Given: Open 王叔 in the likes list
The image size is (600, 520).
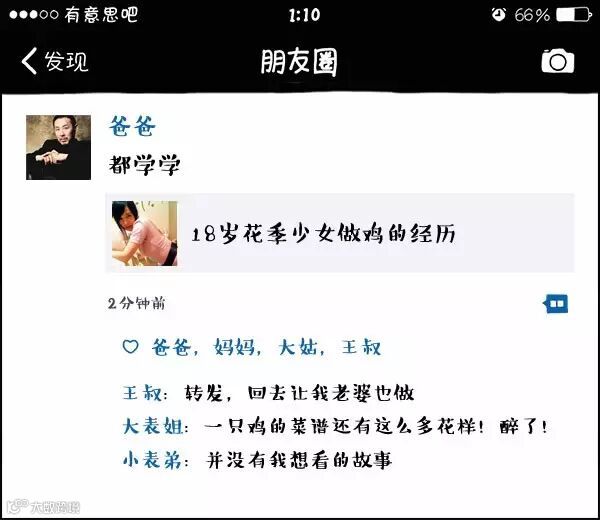Looking at the screenshot, I should [361, 347].
